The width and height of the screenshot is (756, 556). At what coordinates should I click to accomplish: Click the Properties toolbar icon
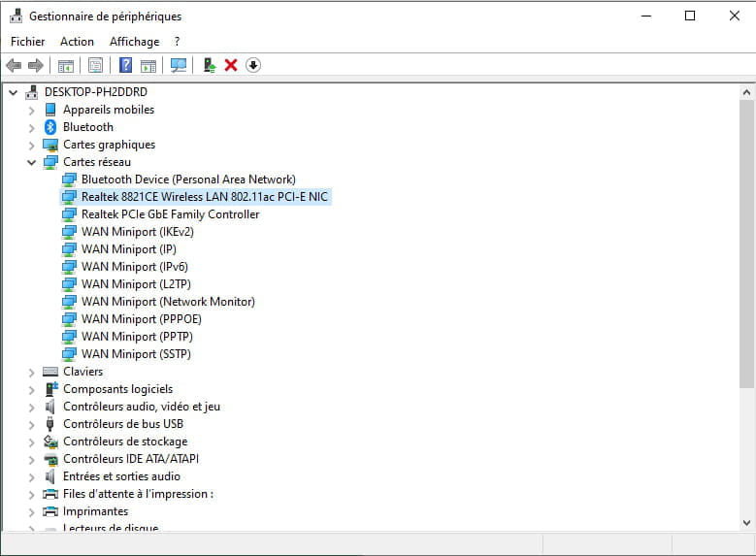coord(95,65)
